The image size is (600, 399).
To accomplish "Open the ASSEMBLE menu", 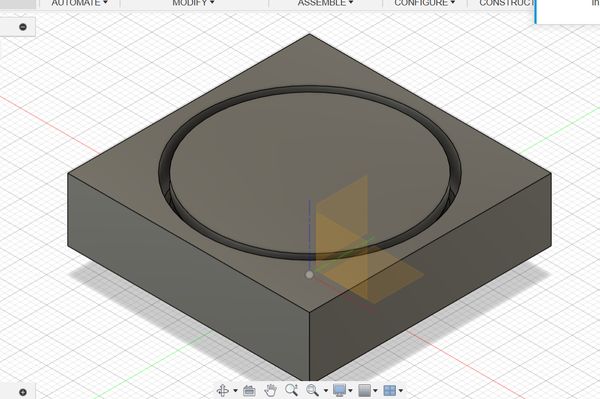I will coord(325,3).
